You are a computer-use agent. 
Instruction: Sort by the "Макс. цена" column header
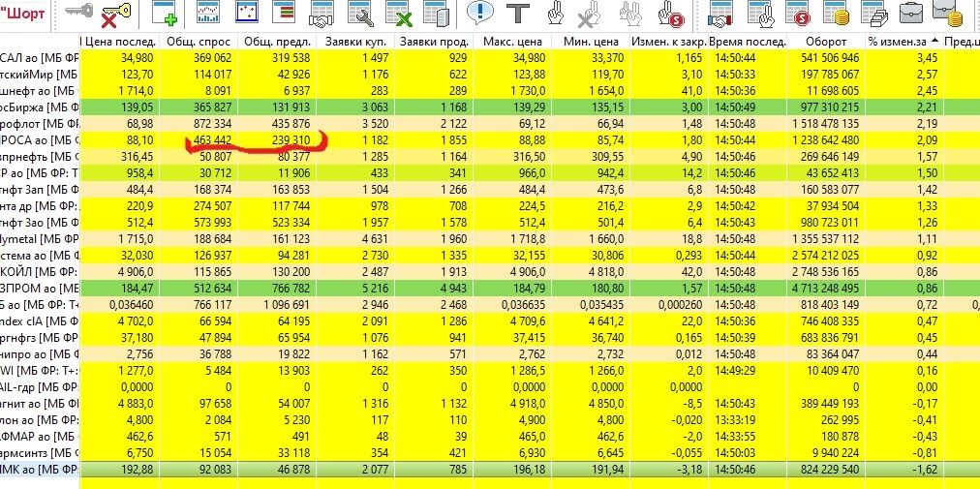coord(512,42)
